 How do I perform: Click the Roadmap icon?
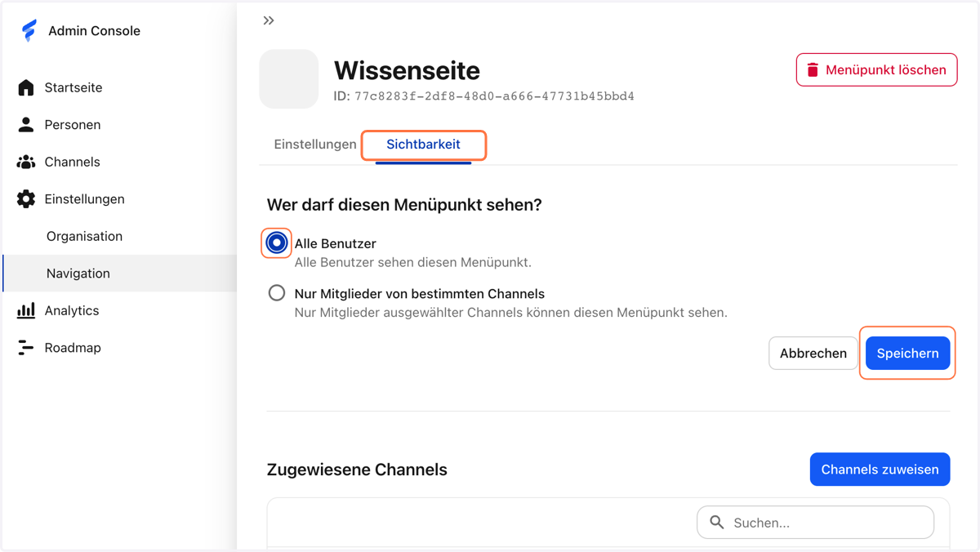[26, 347]
